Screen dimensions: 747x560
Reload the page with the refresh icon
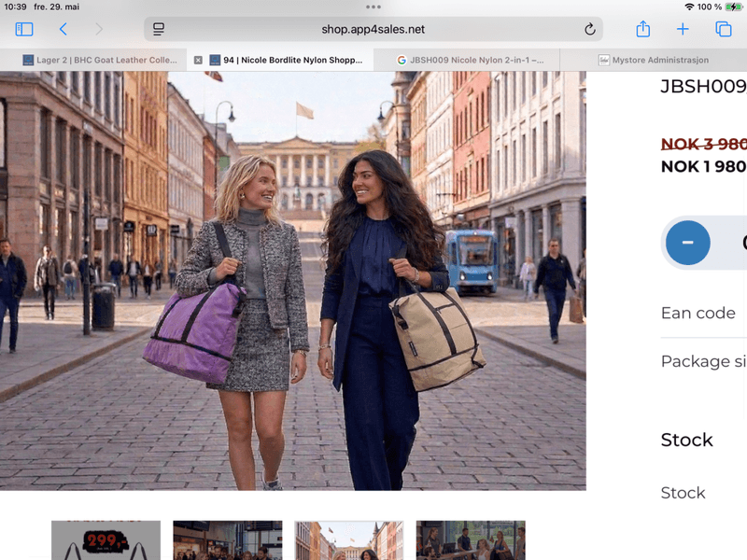590,30
